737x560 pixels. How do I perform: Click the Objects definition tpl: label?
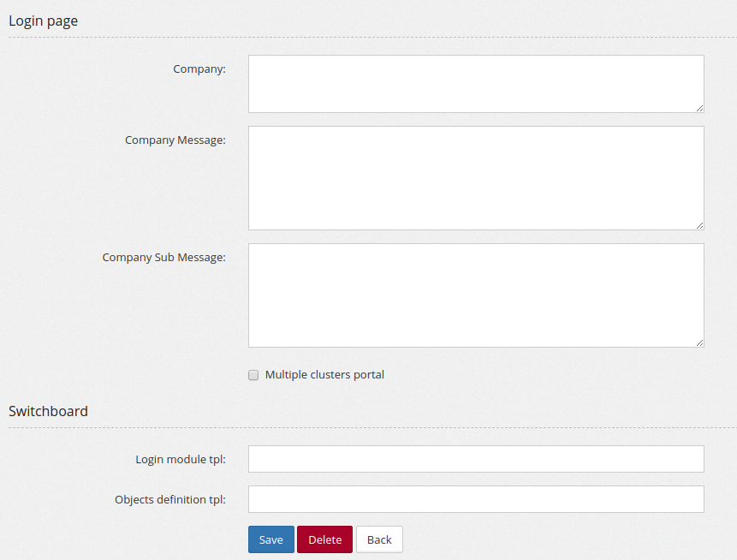pyautogui.click(x=170, y=499)
